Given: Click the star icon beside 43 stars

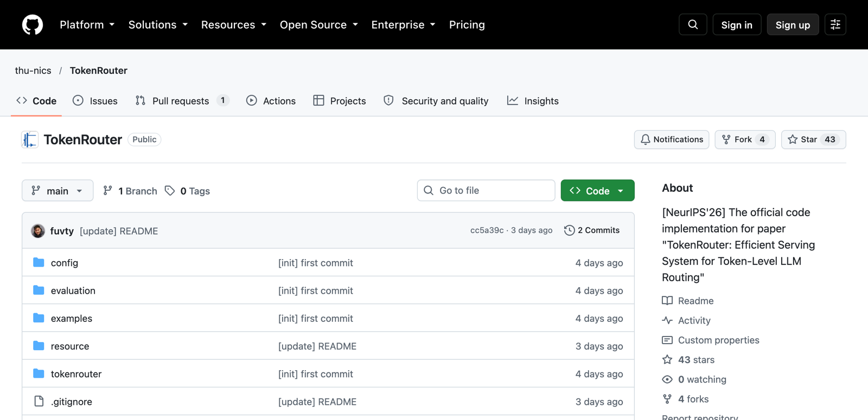Looking at the screenshot, I should (667, 360).
